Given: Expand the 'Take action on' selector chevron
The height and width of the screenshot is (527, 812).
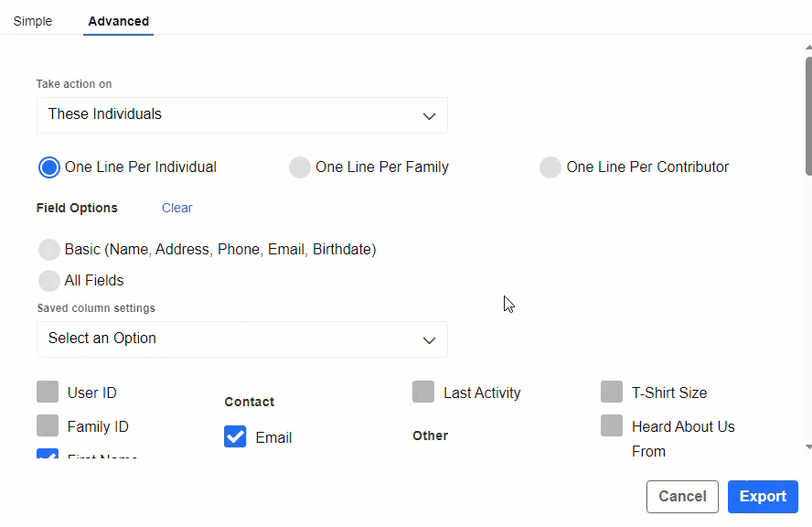Looking at the screenshot, I should click(429, 115).
